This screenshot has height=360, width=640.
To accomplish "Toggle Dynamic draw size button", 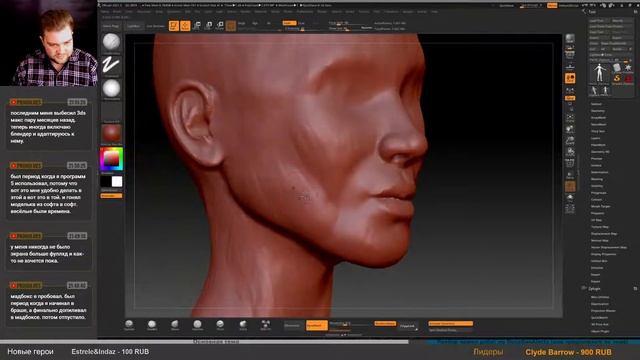I will pos(367,28).
